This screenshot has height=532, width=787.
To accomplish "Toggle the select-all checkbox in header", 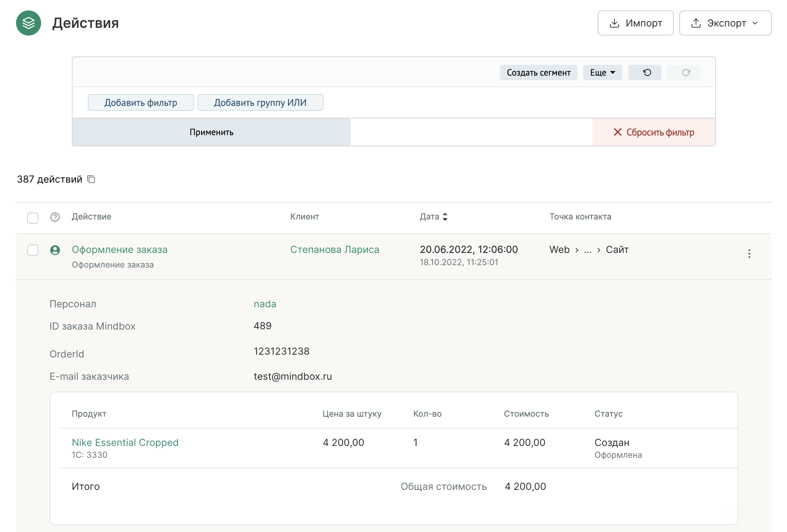I will 33,217.
